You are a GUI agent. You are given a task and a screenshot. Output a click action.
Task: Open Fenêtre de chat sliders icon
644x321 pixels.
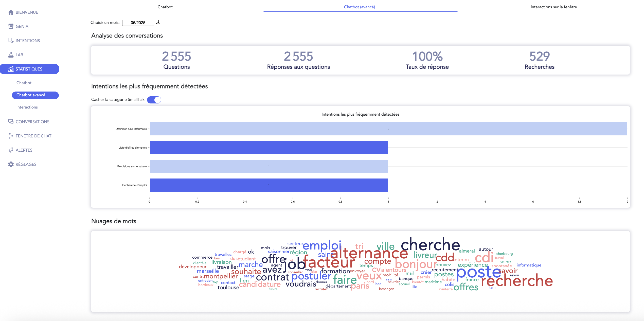click(11, 136)
